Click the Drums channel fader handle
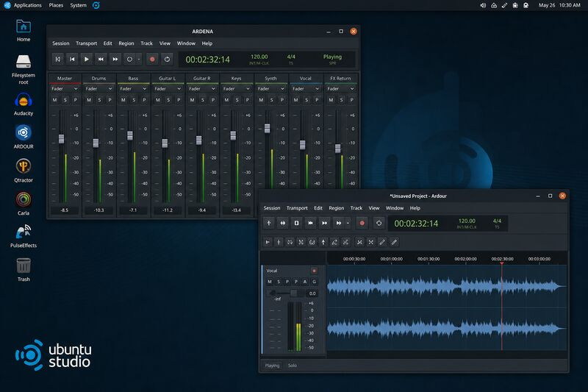The height and width of the screenshot is (392, 588). point(96,143)
